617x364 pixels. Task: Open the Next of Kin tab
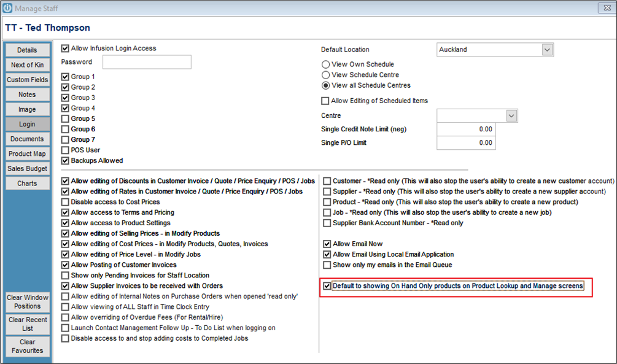(27, 65)
